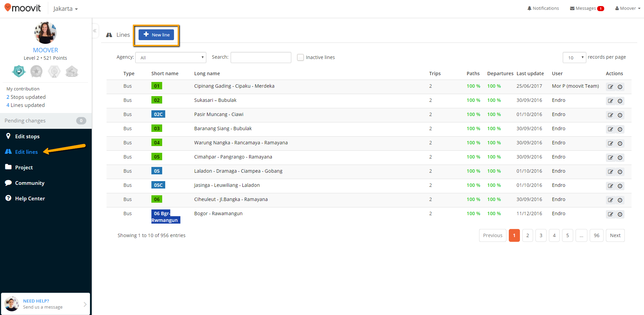Go to page 5
Viewport: 644px width, 315px height.
(x=567, y=235)
